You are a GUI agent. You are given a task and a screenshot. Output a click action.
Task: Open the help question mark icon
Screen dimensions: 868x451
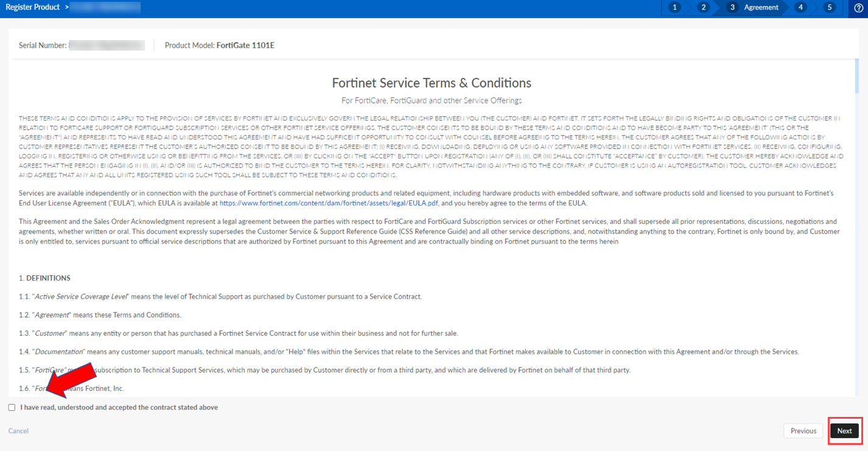pos(860,7)
